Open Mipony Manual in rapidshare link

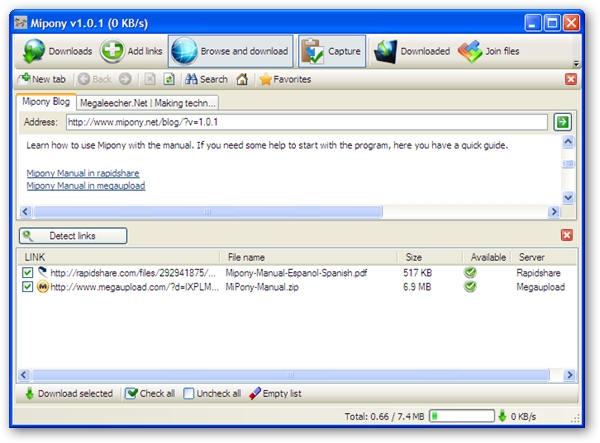pyautogui.click(x=83, y=173)
